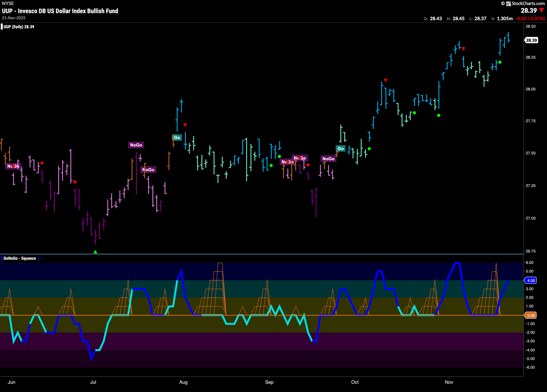547x392 pixels.
Task: Click the green up-triangle marker at July low
Action: (x=95, y=252)
